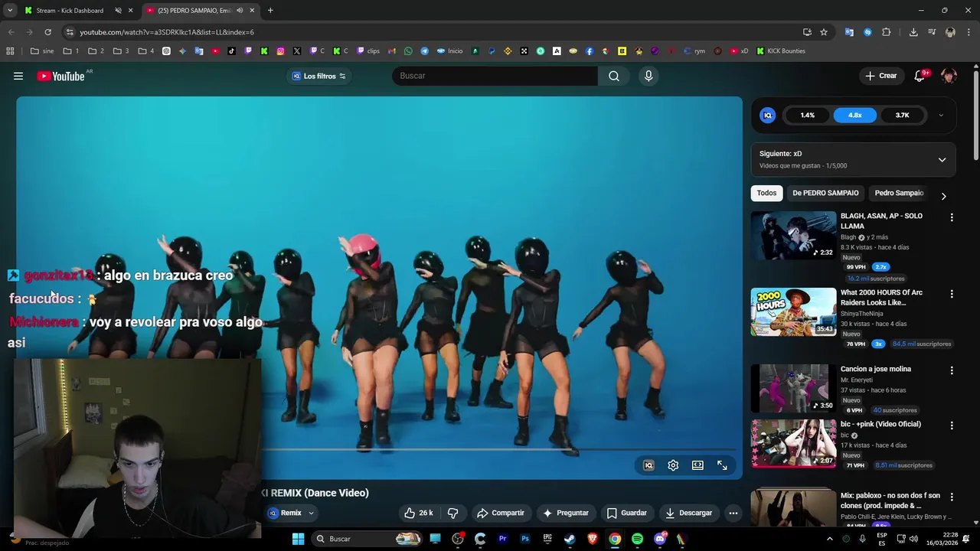Show hidden system tray icons
This screenshot has height=551, width=980.
[x=829, y=539]
